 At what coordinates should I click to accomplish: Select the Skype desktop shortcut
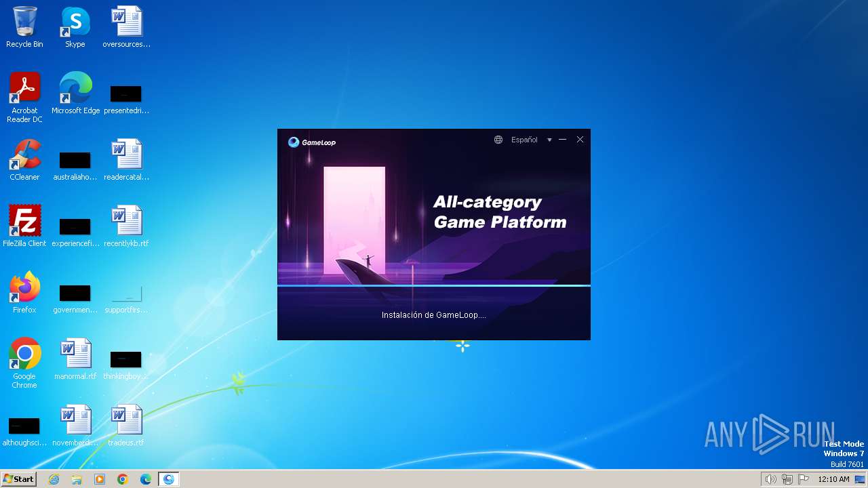(x=75, y=27)
